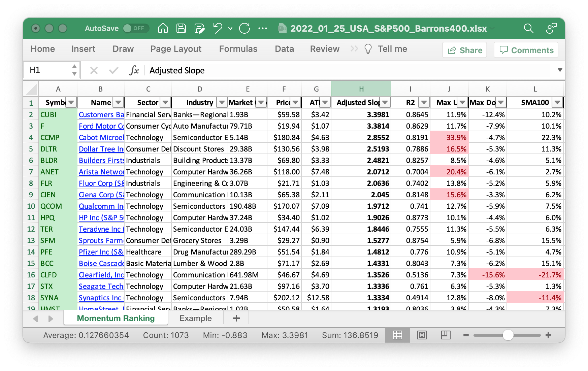Select the Momentum Ranking sheet tab
The height and width of the screenshot is (371, 588).
click(x=116, y=318)
